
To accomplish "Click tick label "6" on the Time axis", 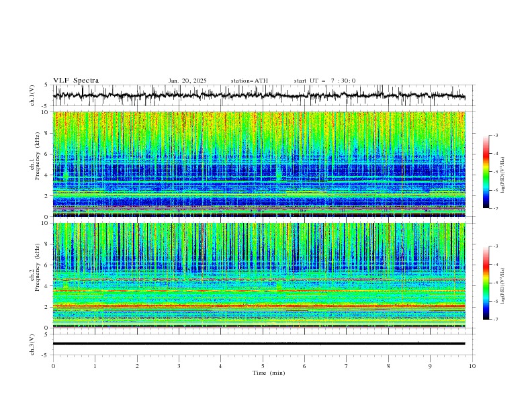I will [304, 366].
